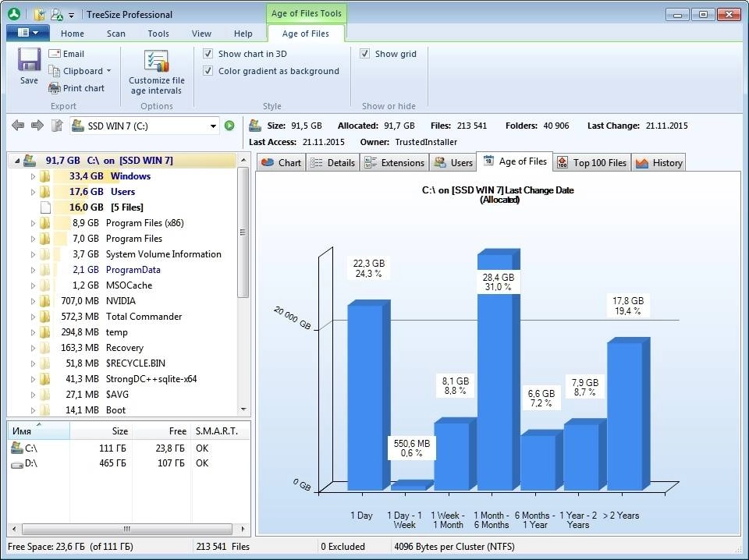Expand the NVIDIA folder node
The image size is (749, 560).
point(33,301)
